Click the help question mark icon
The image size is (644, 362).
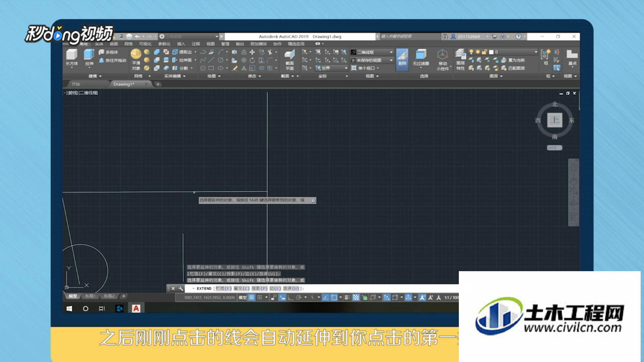[518, 36]
